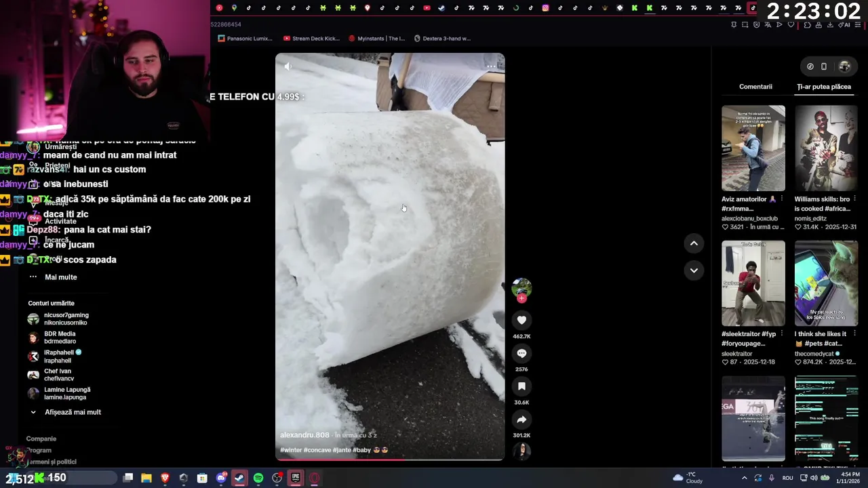Go to previous video with up arrow
868x488 pixels.
tap(694, 243)
